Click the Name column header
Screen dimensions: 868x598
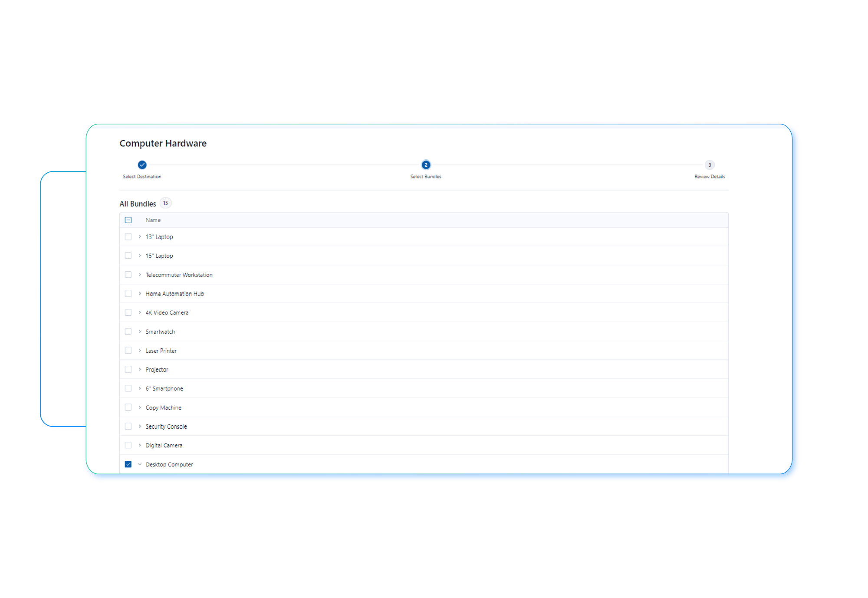153,220
